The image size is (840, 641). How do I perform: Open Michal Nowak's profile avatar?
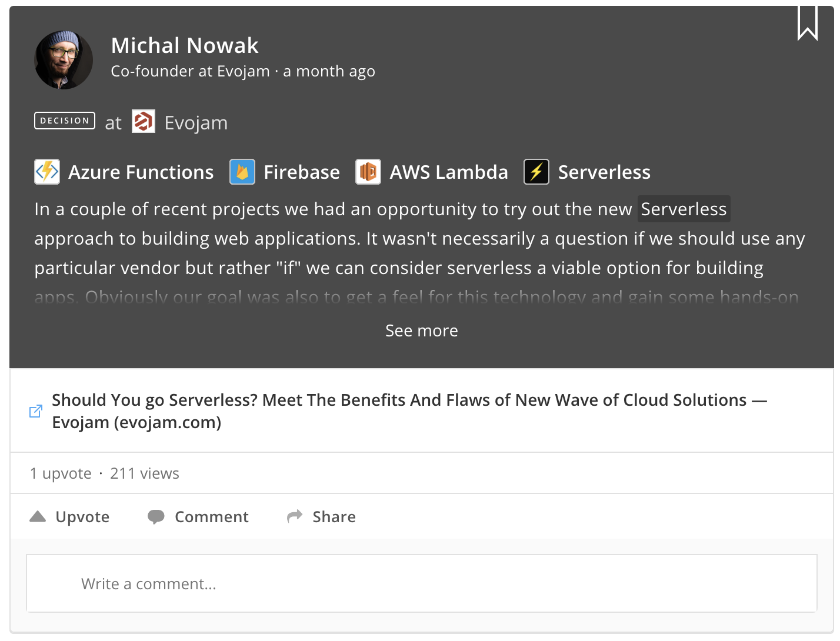[64, 60]
